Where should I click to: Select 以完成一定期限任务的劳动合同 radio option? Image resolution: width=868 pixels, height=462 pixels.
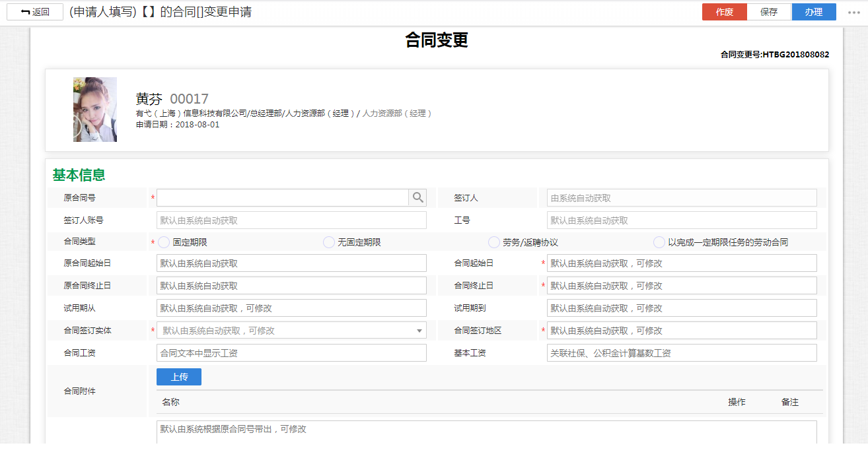pyautogui.click(x=659, y=242)
